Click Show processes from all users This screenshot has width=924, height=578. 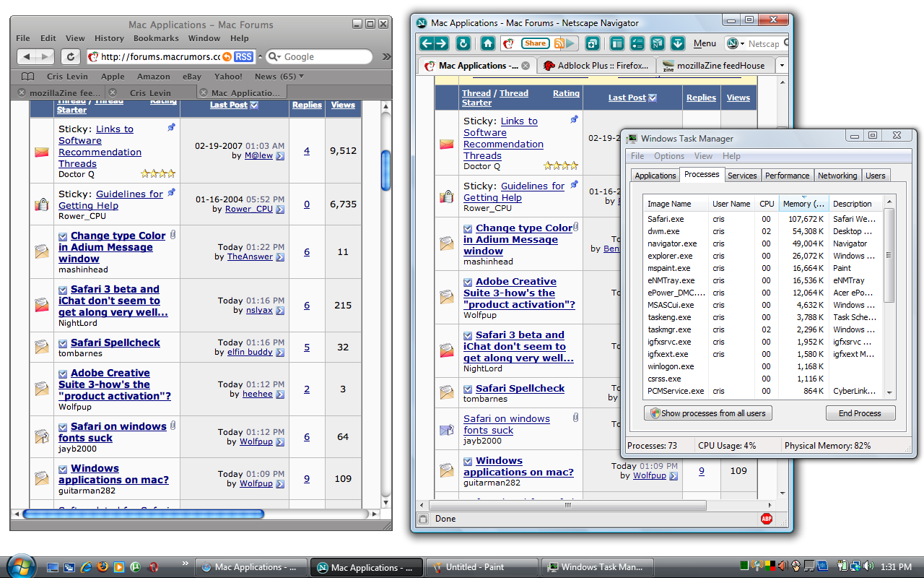click(707, 413)
